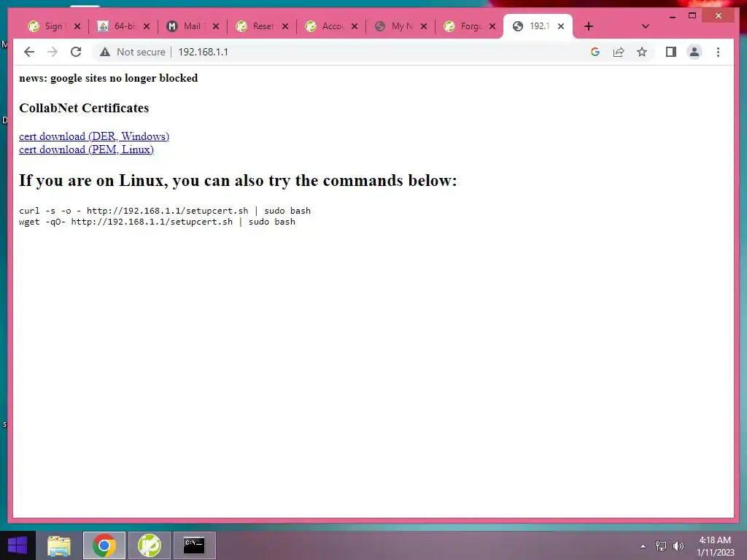Close the Reset tab
747x560 pixels.
click(x=285, y=26)
